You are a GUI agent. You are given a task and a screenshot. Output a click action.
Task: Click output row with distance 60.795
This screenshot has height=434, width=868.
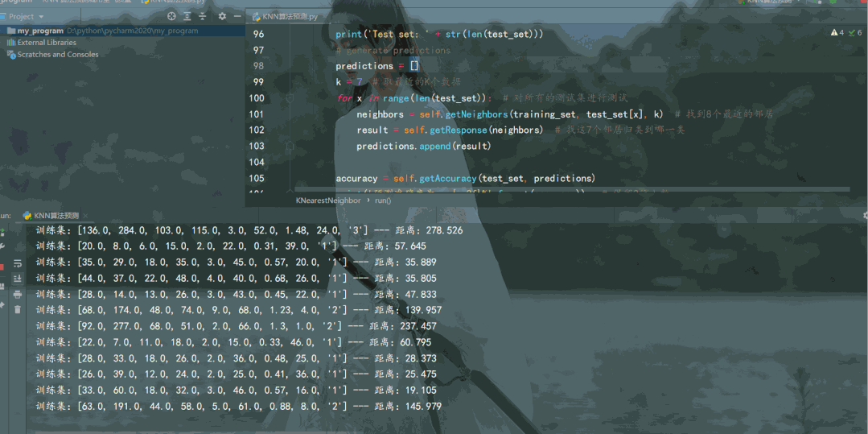[233, 342]
